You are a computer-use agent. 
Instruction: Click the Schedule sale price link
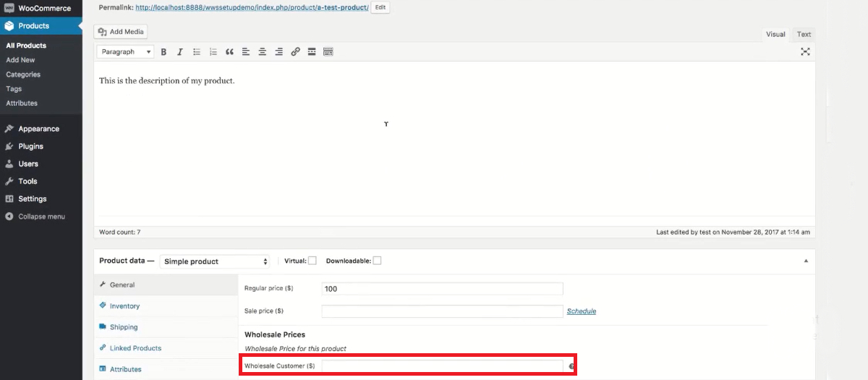tap(582, 311)
